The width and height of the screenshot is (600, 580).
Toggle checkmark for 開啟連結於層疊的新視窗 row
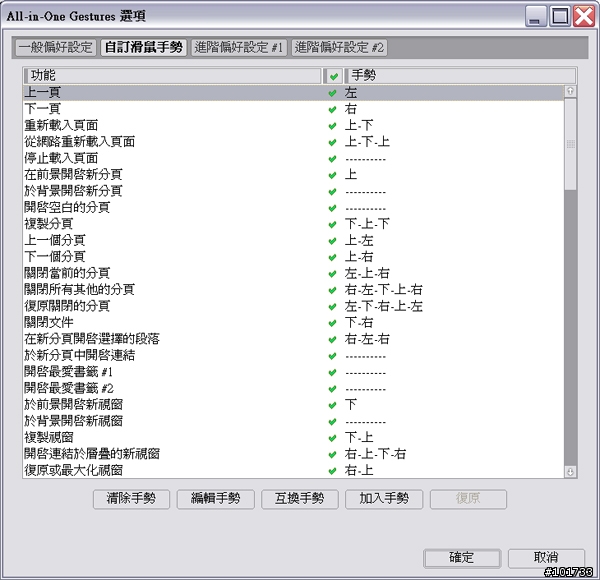pyautogui.click(x=332, y=455)
